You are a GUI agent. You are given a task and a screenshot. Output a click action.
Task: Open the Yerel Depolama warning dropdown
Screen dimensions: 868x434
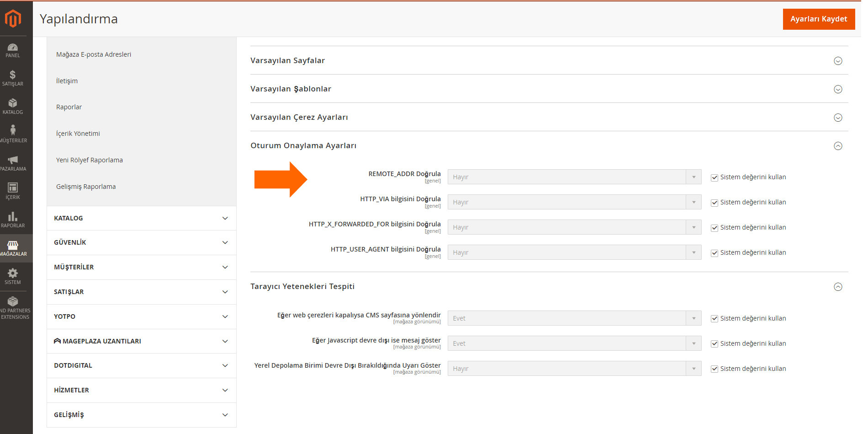pyautogui.click(x=574, y=369)
